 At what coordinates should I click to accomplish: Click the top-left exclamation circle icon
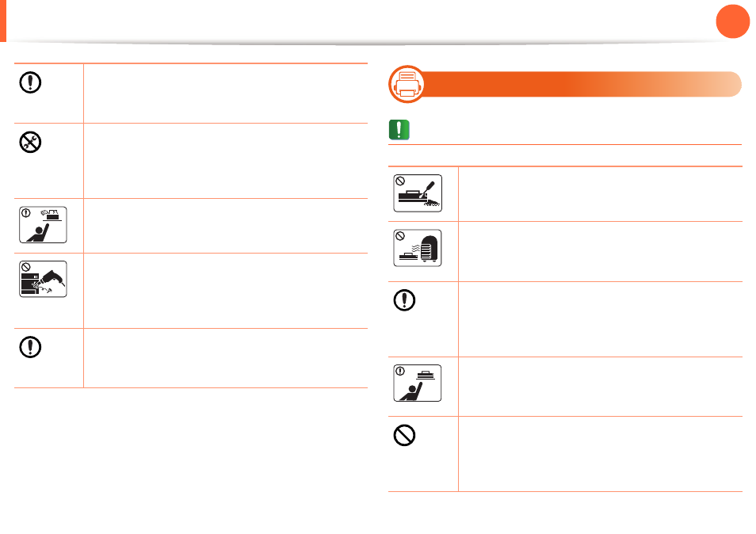(30, 82)
